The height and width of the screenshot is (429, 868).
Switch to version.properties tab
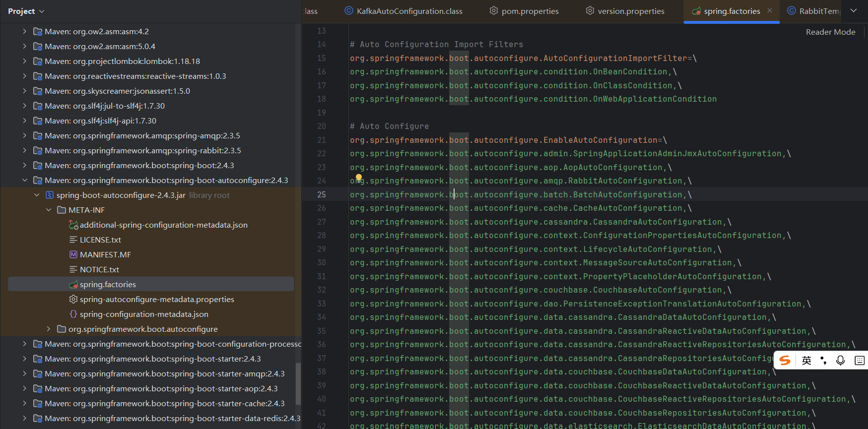coord(630,11)
